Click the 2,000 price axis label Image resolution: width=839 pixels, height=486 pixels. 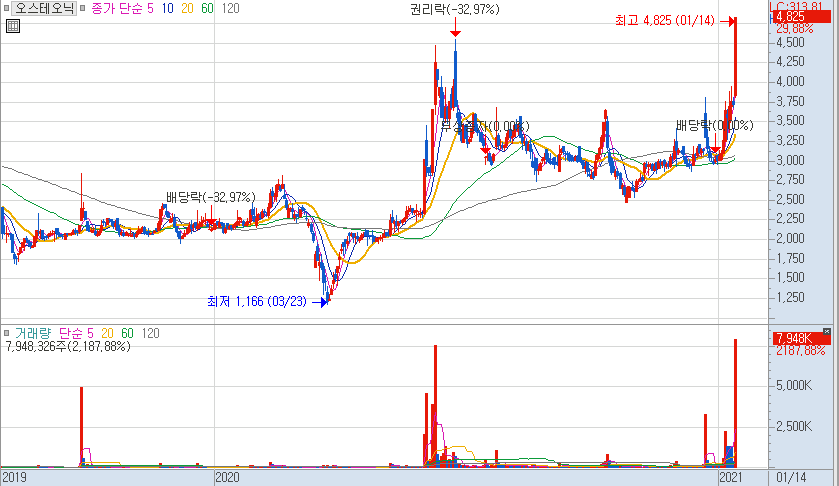click(790, 238)
